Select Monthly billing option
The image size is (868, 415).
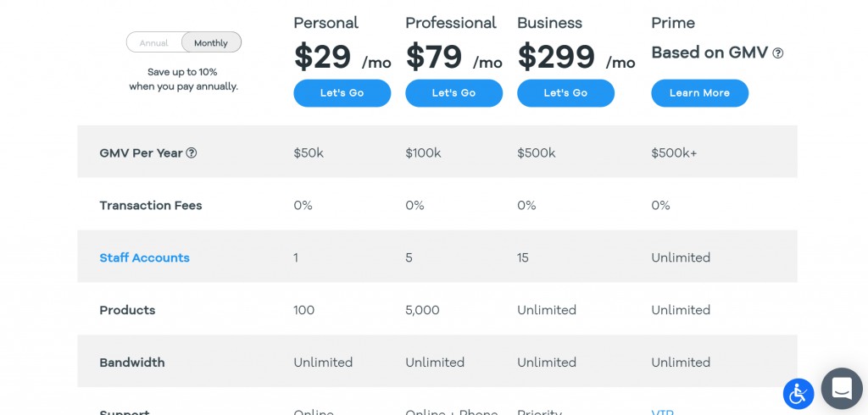tap(211, 42)
